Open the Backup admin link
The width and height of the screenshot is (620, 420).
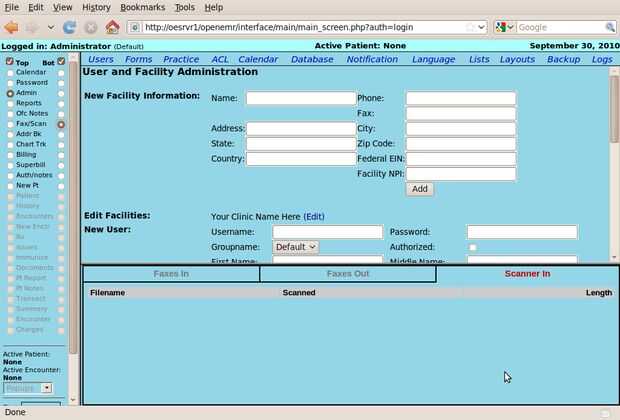(563, 59)
